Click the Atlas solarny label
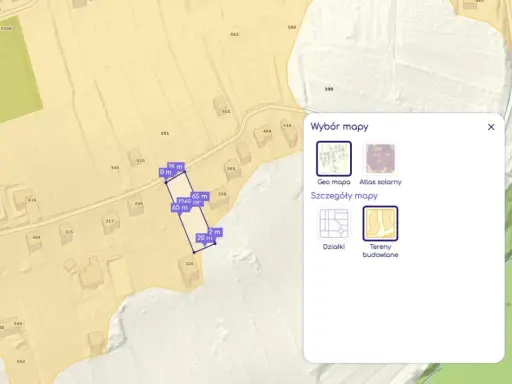Viewport: 512px width, 384px height. [x=380, y=182]
